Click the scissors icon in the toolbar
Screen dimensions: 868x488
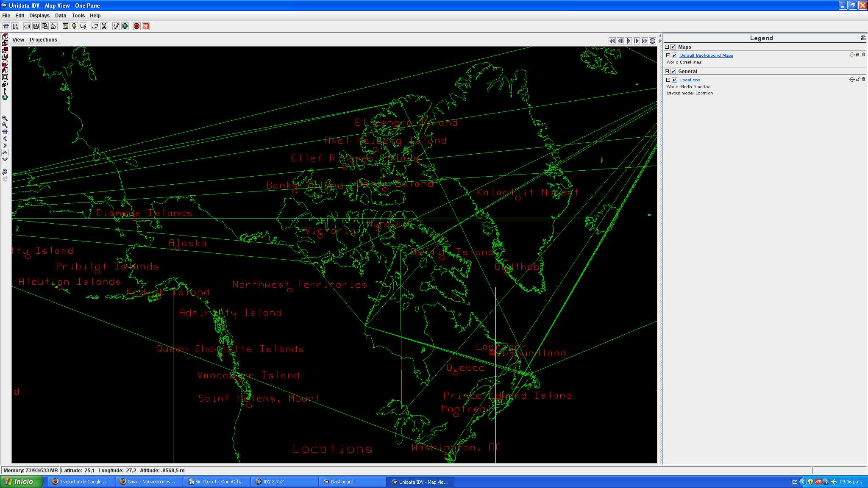click(104, 26)
